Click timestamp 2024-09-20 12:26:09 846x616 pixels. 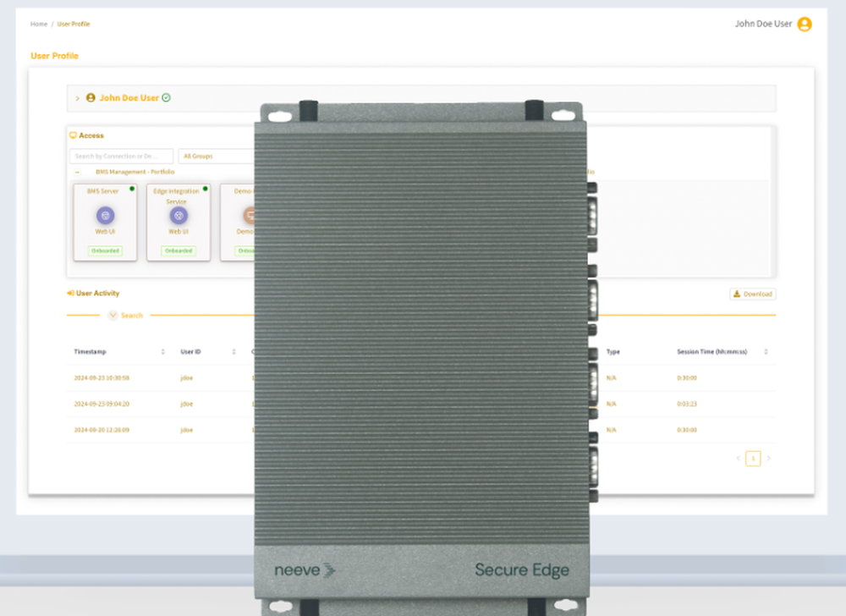(x=102, y=430)
